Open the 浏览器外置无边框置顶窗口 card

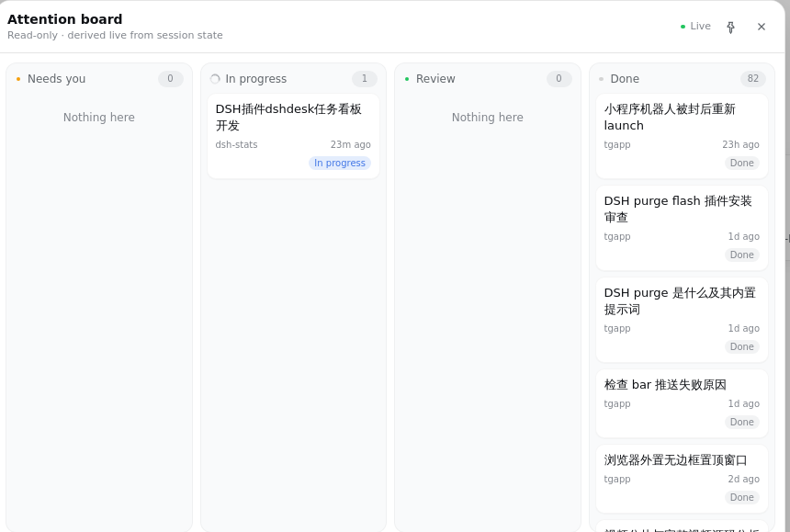682,479
